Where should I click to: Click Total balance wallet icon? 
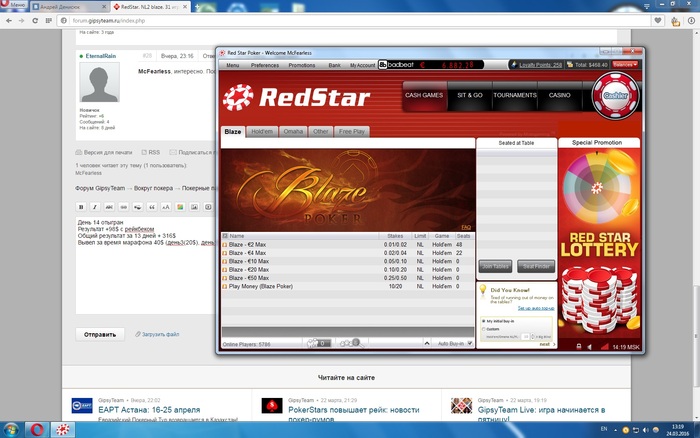570,65
